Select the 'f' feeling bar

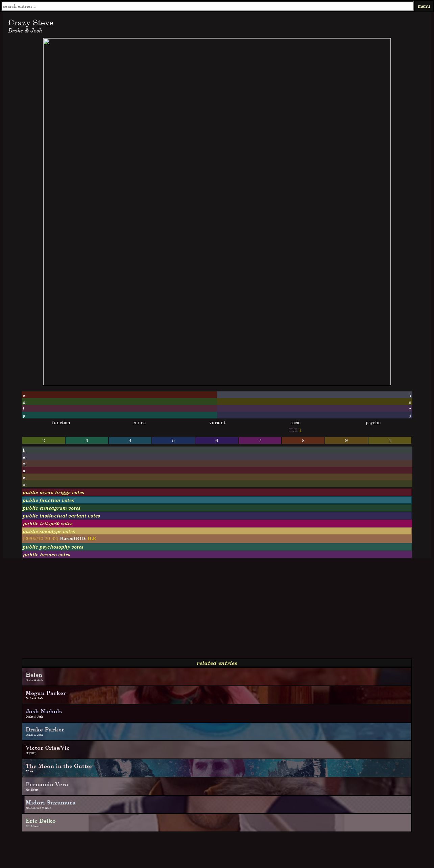click(119, 409)
